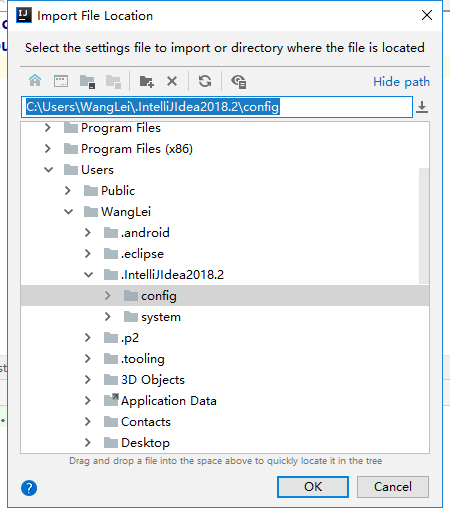
Task: Click the Hide path link
Action: [x=401, y=82]
